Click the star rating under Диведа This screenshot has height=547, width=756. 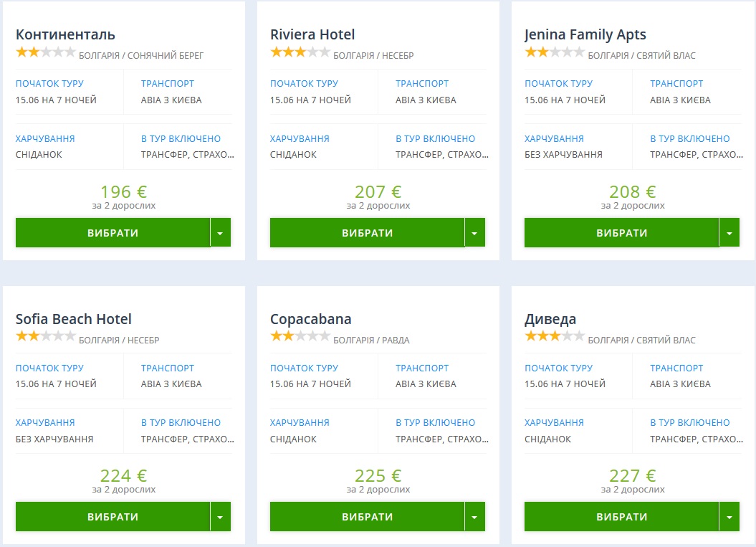point(555,336)
